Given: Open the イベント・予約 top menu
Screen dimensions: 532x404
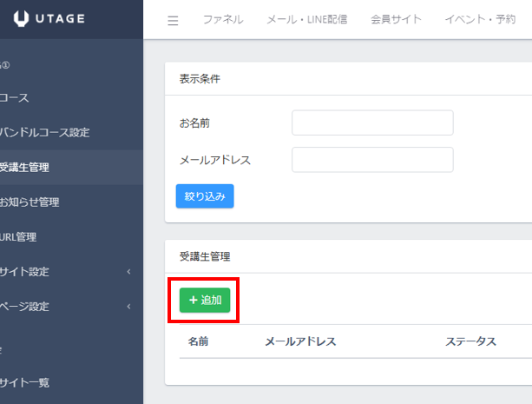Looking at the screenshot, I should click(479, 20).
